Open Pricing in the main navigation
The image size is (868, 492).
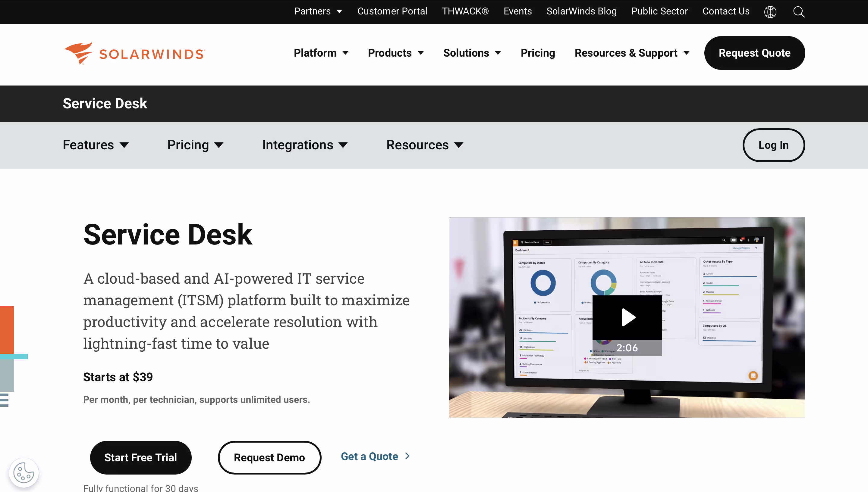point(538,53)
